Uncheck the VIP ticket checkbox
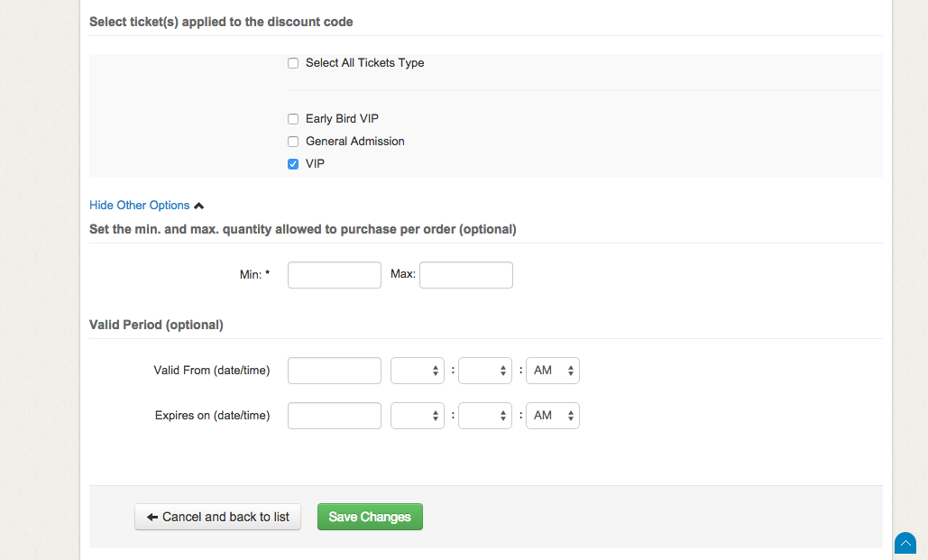The width and height of the screenshot is (928, 560). [293, 164]
